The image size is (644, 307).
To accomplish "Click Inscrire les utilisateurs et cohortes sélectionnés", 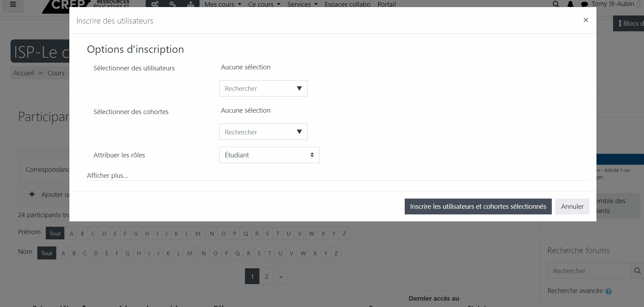I will [478, 206].
